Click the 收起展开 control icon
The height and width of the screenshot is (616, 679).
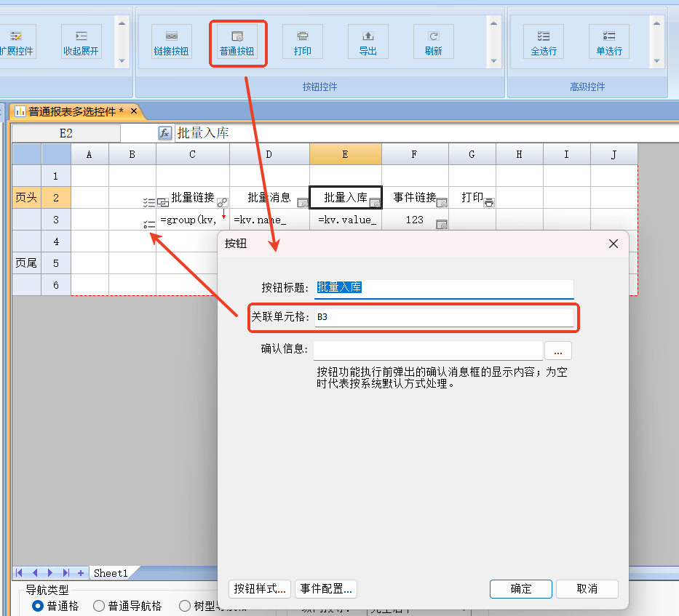pyautogui.click(x=81, y=42)
